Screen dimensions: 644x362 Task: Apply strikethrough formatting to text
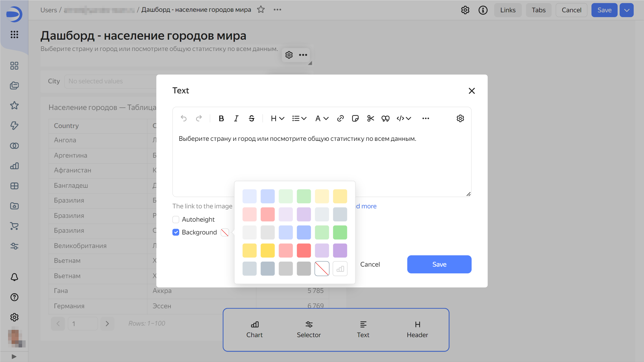251,118
